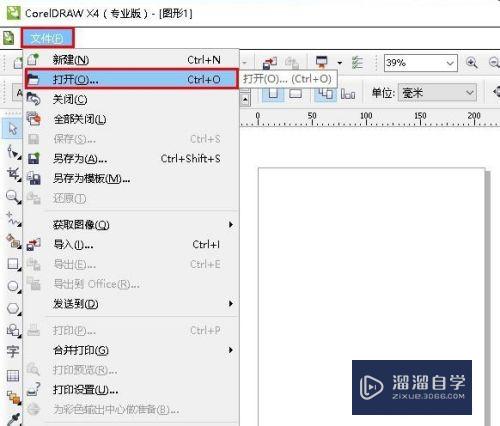Image resolution: width=500 pixels, height=426 pixels.
Task: Select the Ellipse tool in toolbox
Action: tap(13, 286)
